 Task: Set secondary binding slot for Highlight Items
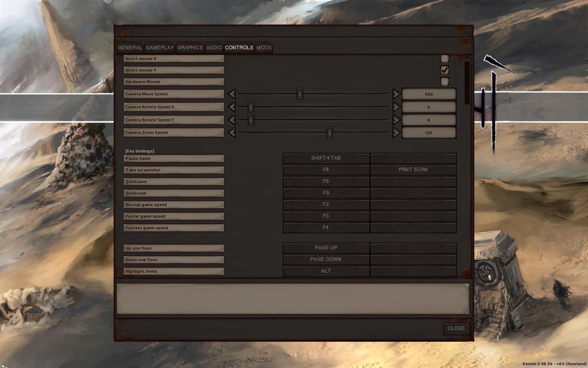(x=413, y=271)
